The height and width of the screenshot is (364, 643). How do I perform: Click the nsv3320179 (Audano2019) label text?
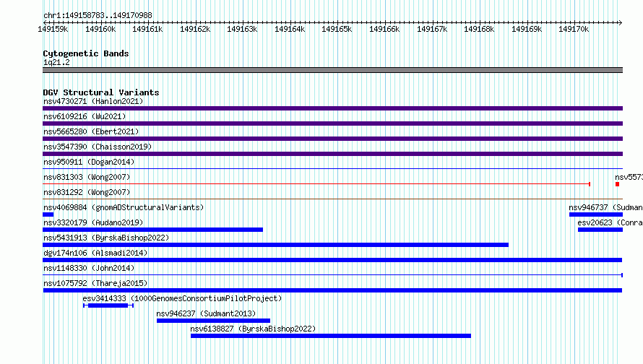point(93,222)
